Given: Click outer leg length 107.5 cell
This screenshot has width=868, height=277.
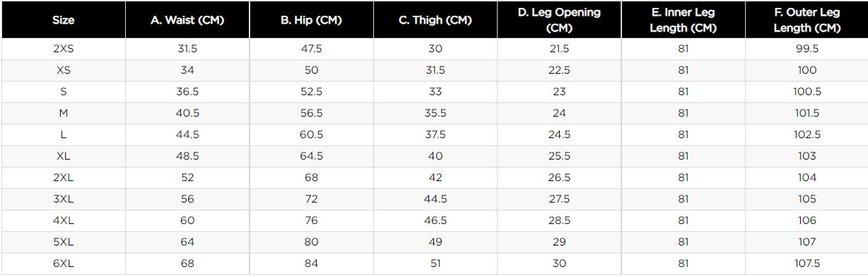Looking at the screenshot, I should pyautogui.click(x=807, y=263).
